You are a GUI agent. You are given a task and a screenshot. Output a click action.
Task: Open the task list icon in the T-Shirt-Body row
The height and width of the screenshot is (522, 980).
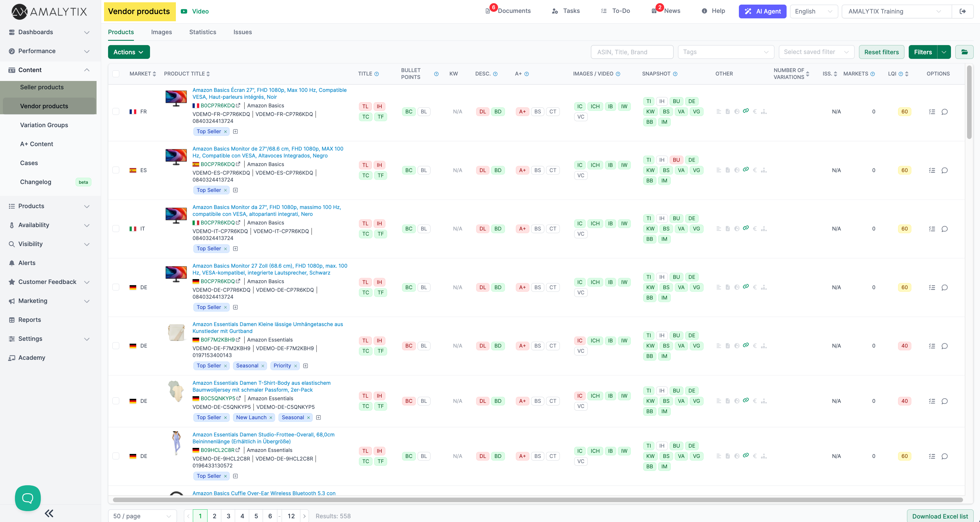coord(932,401)
